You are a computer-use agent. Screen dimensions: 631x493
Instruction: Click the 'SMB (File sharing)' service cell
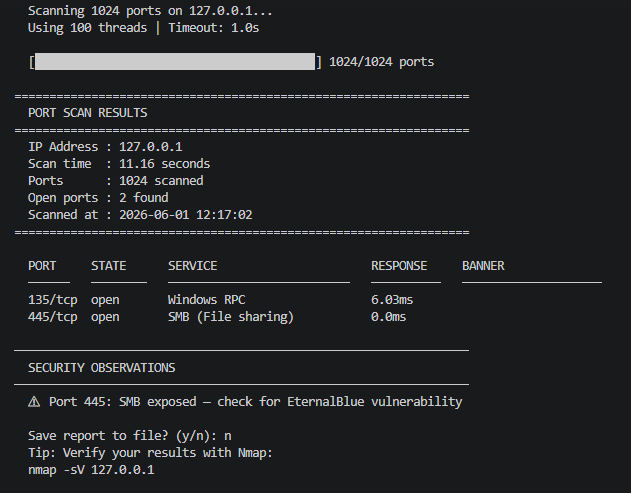[x=231, y=317]
